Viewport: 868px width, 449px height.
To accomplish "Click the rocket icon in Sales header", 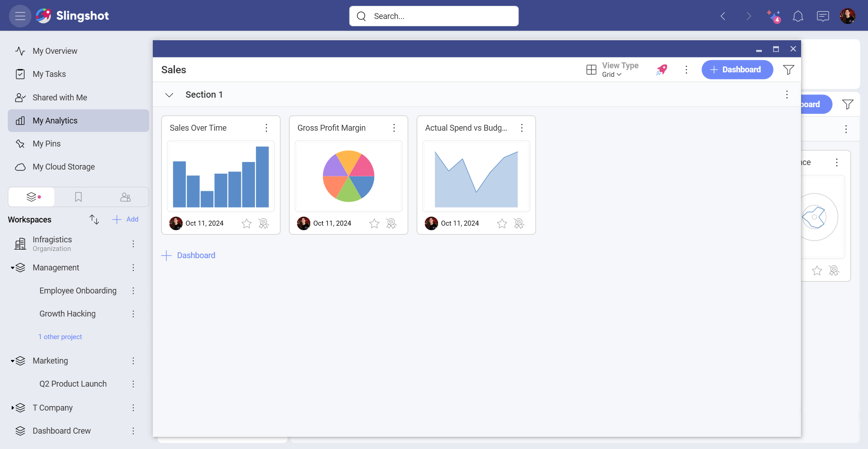I will (x=662, y=70).
